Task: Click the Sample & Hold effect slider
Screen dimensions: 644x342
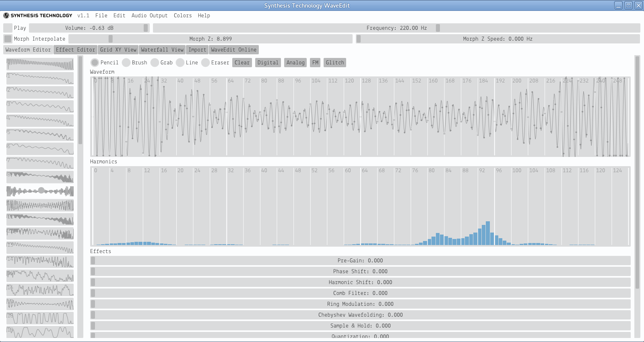Action: [x=360, y=326]
